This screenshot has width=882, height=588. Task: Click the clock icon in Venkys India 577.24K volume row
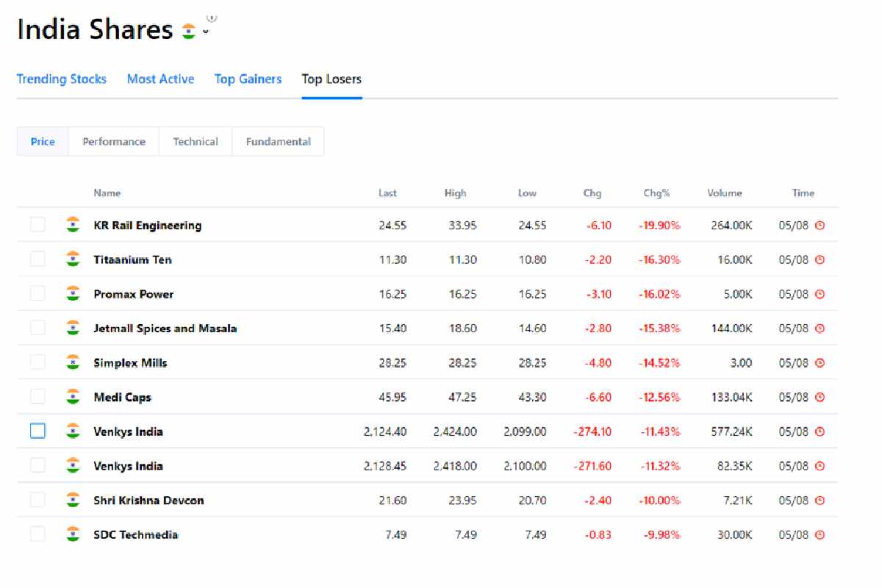coord(820,431)
